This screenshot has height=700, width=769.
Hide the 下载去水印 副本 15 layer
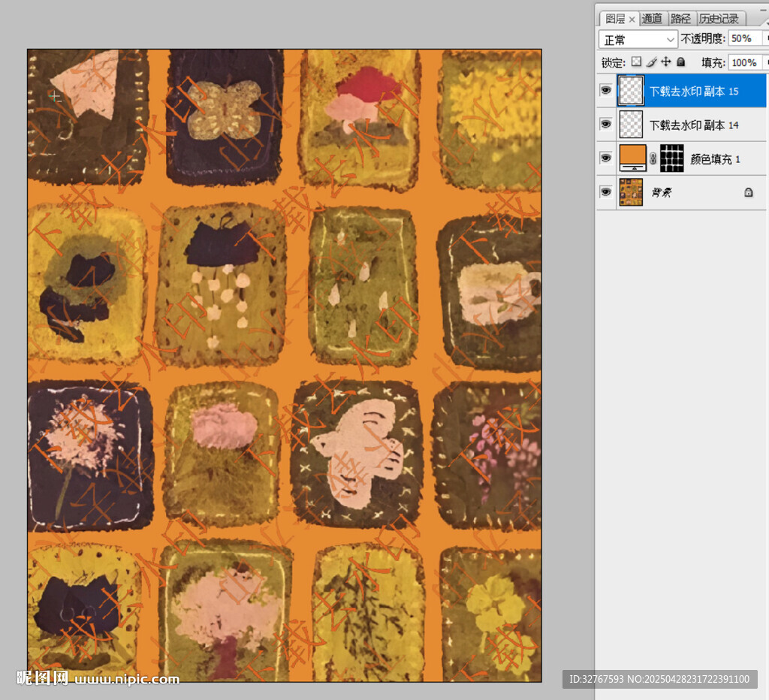pyautogui.click(x=605, y=91)
